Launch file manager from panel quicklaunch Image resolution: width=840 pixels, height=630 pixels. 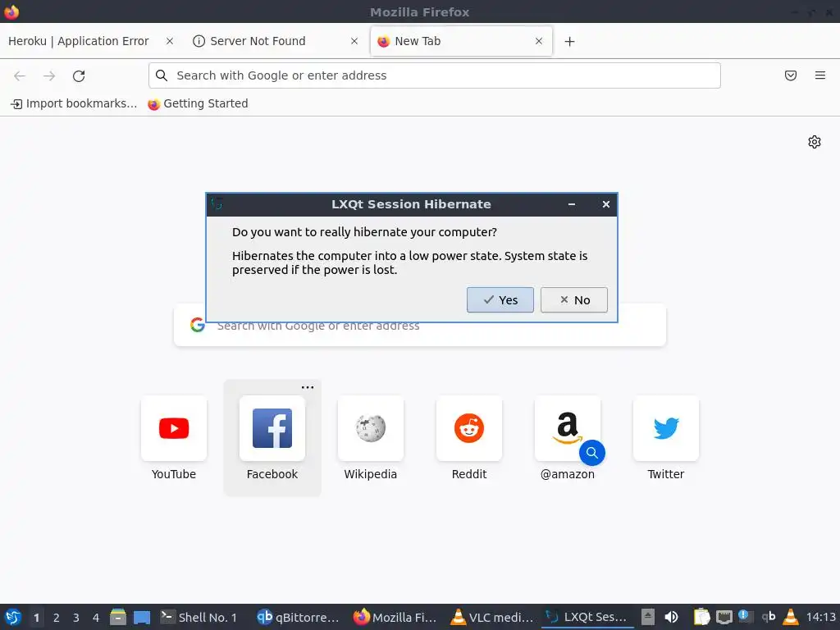[x=118, y=617]
